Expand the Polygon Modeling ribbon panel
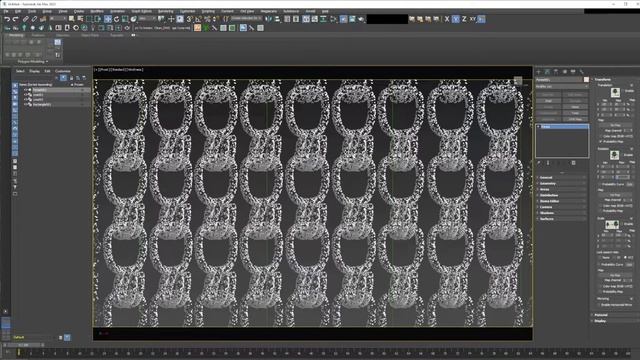Image resolution: width=640 pixels, height=360 pixels. pyautogui.click(x=32, y=62)
